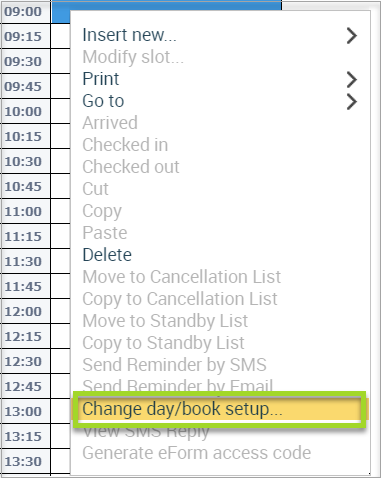Choose the Arrived menu entry
Viewport: 381px width, 478px height.
click(110, 123)
